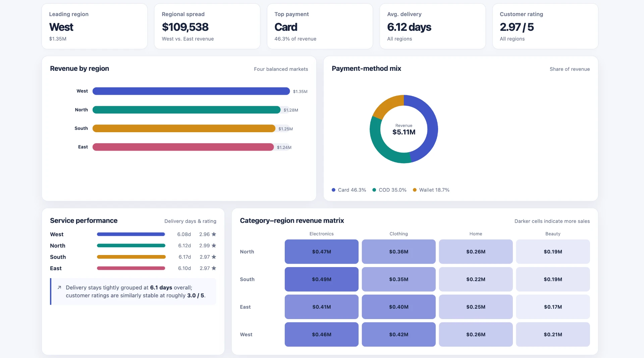
Task: Select South Home cell $0.22M
Action: coord(476,279)
